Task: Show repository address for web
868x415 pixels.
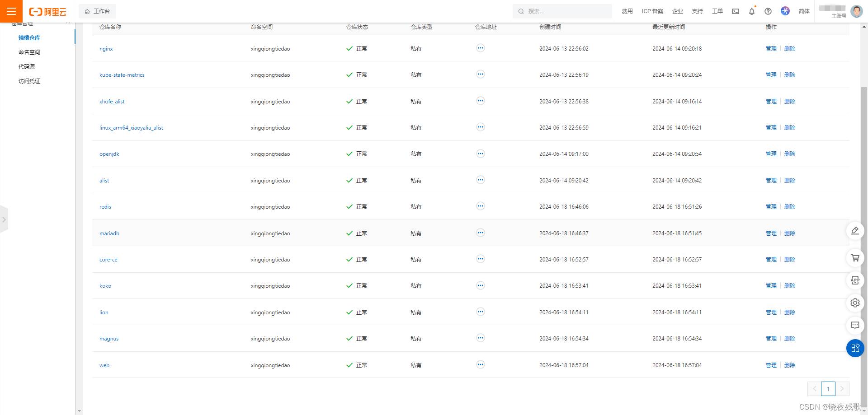Action: 480,364
